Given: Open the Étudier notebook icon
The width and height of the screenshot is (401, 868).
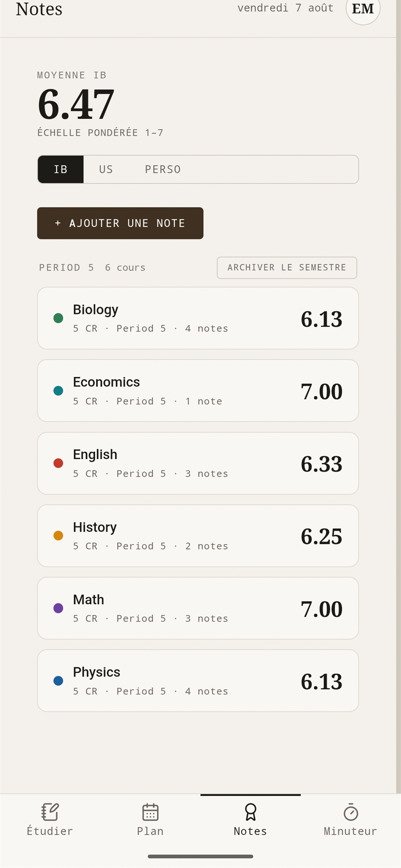Looking at the screenshot, I should (50, 812).
